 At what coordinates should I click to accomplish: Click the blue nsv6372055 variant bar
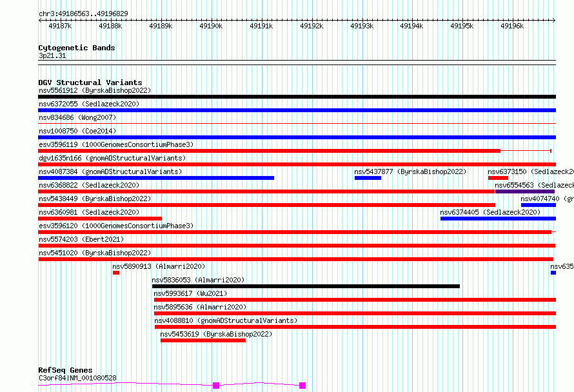click(297, 110)
